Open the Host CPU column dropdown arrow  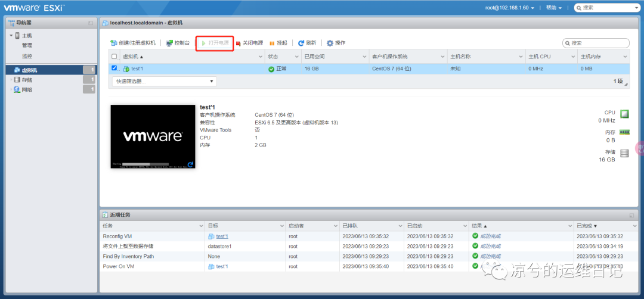click(573, 57)
